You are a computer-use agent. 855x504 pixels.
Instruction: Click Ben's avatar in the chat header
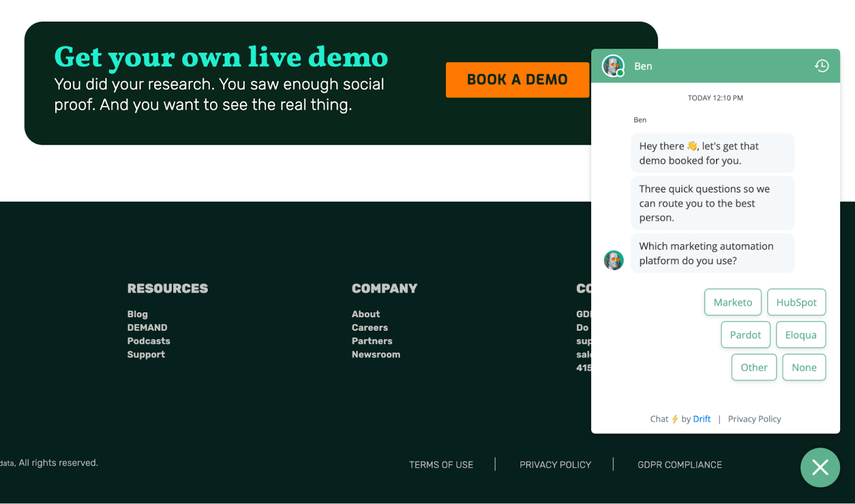pos(612,66)
